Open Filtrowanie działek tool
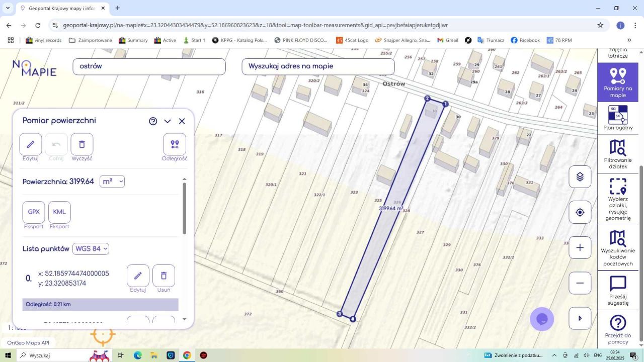Screen dimensions: 644x362 click(618, 154)
